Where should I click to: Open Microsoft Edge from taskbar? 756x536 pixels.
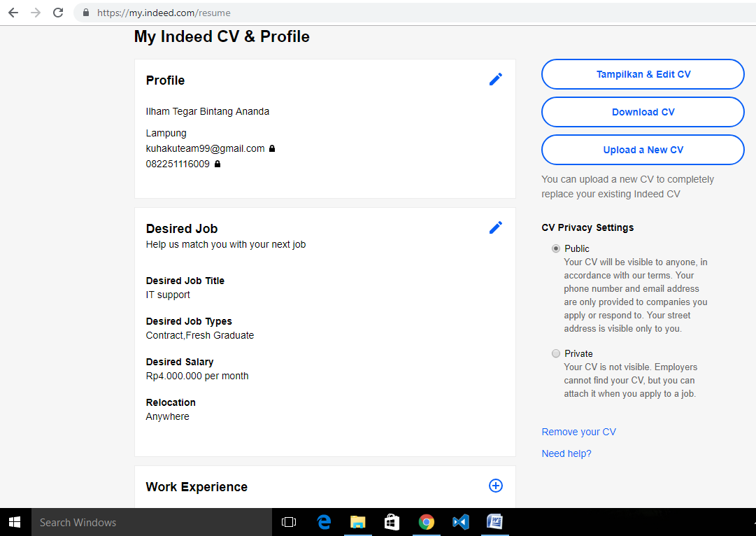(x=324, y=522)
